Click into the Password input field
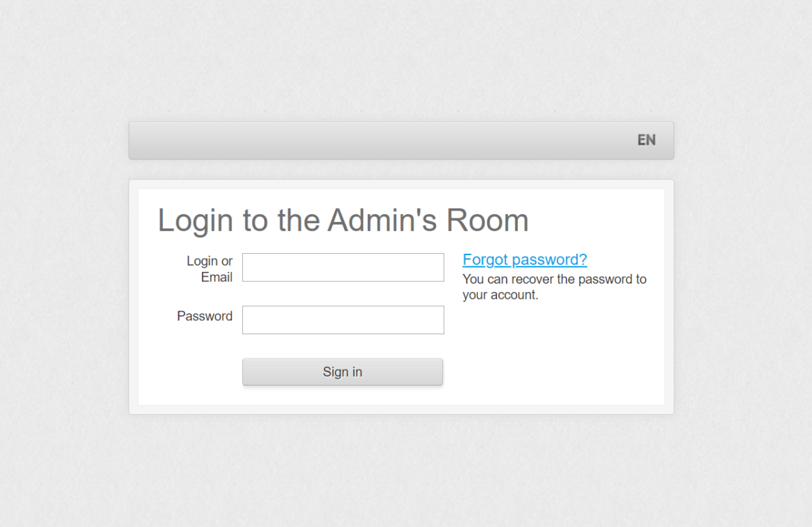The width and height of the screenshot is (812, 527). pyautogui.click(x=343, y=320)
